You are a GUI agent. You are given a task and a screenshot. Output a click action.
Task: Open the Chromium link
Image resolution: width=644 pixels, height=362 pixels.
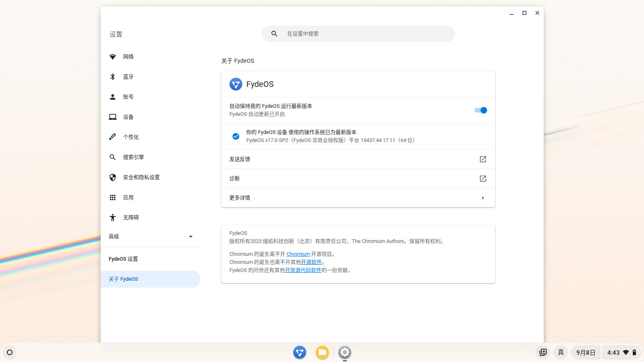(298, 254)
